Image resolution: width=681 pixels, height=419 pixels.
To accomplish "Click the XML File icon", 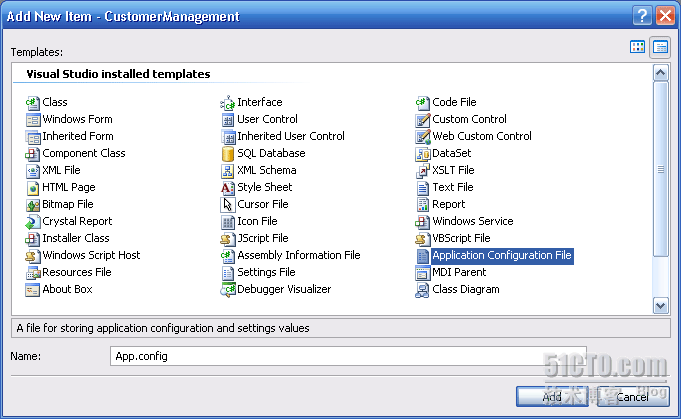I will pos(33,171).
